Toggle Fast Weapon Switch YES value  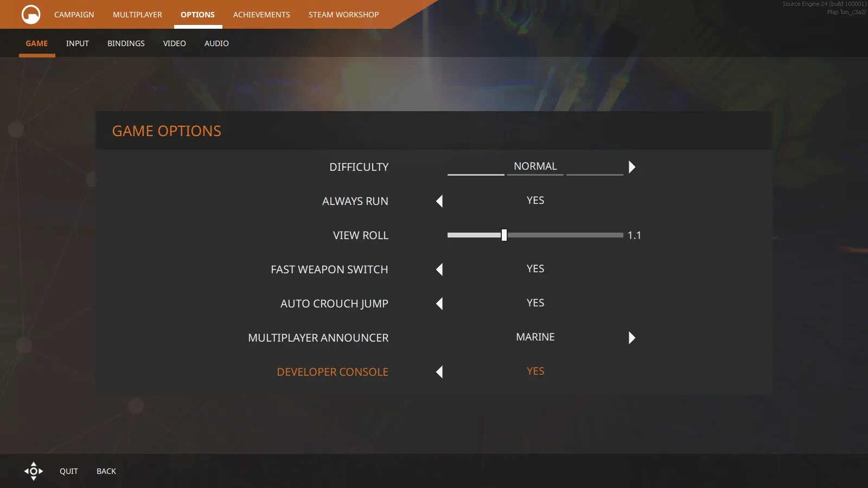click(x=535, y=269)
